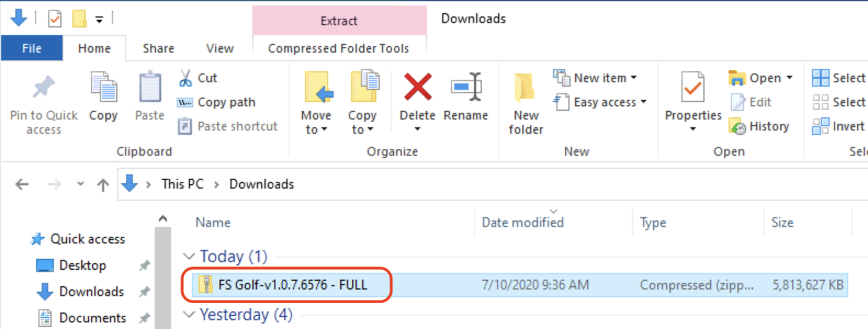The width and height of the screenshot is (868, 329).
Task: Click the Cut scissors icon
Action: (x=185, y=78)
